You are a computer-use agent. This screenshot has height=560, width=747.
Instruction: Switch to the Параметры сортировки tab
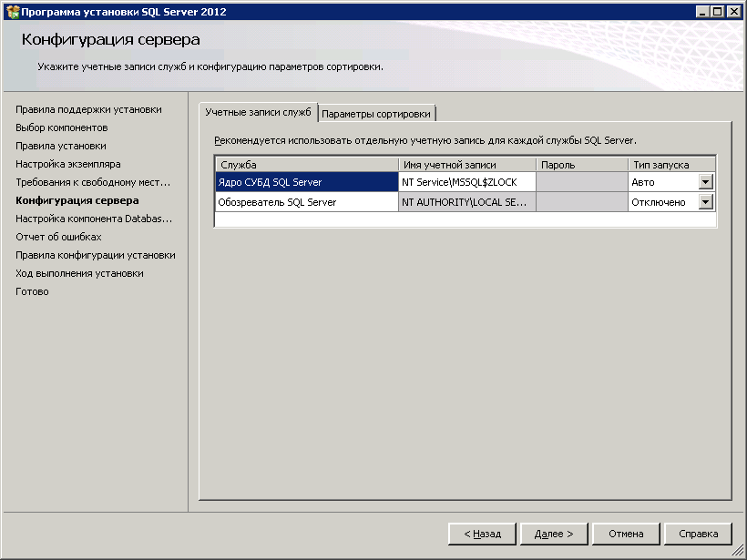[376, 114]
